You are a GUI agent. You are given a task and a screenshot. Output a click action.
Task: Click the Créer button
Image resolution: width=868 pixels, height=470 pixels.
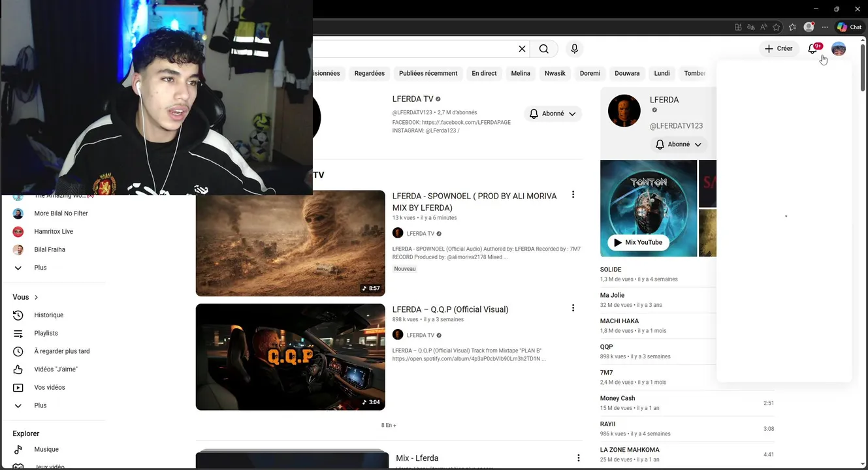pos(779,49)
